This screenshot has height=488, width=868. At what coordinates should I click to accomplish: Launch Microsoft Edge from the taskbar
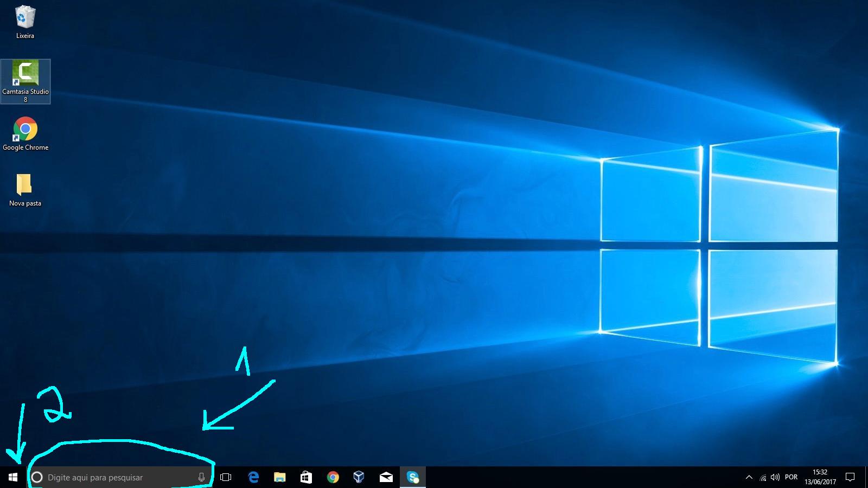pyautogui.click(x=253, y=477)
